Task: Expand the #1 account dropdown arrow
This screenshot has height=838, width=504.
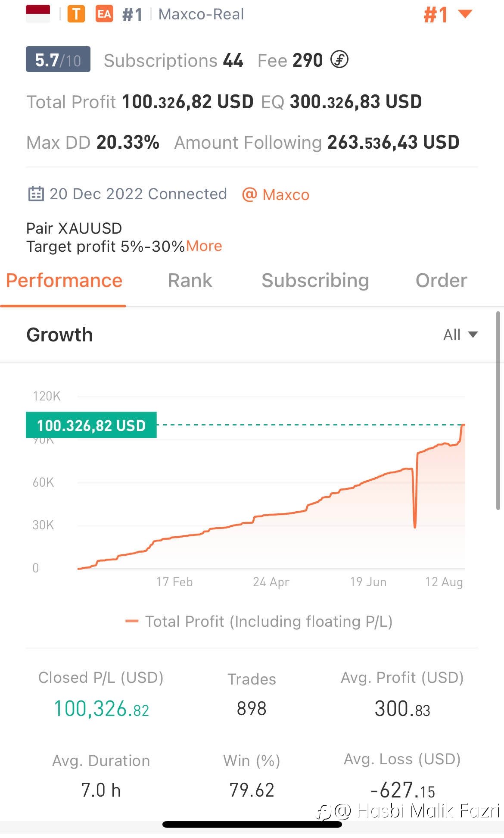Action: tap(465, 14)
